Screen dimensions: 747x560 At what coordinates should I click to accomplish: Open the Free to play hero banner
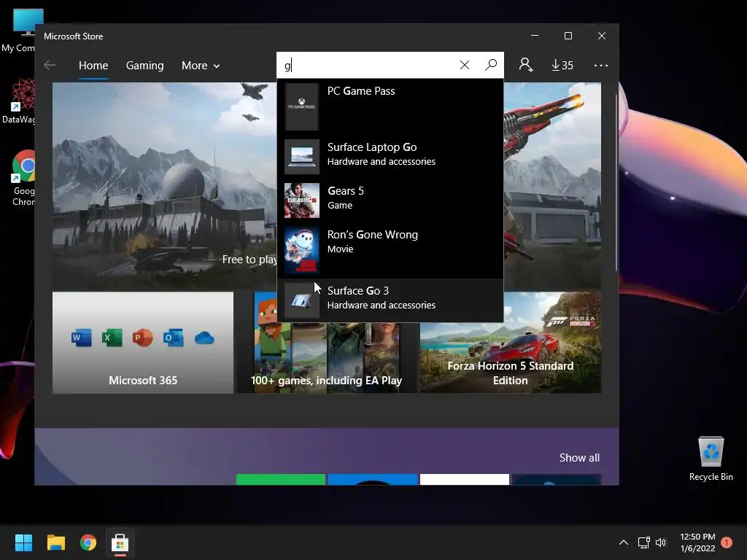tap(164, 186)
